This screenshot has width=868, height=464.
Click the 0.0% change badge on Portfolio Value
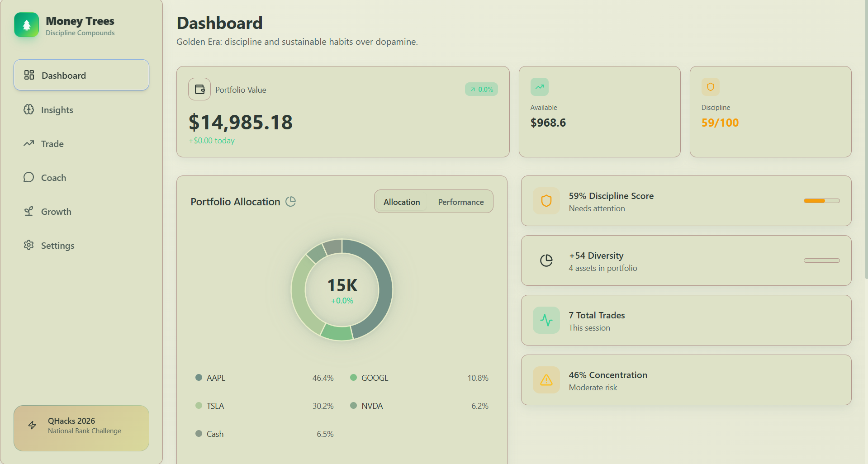pos(481,90)
